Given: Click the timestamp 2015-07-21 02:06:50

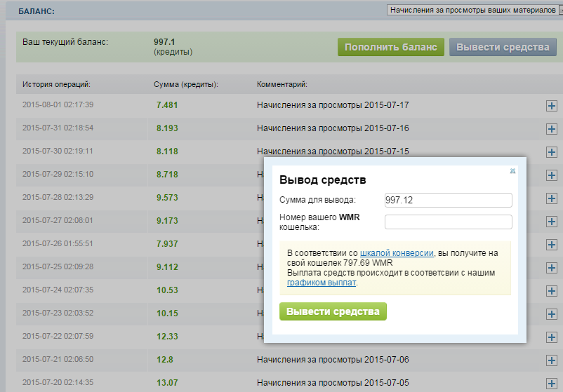Looking at the screenshot, I should (58, 359).
